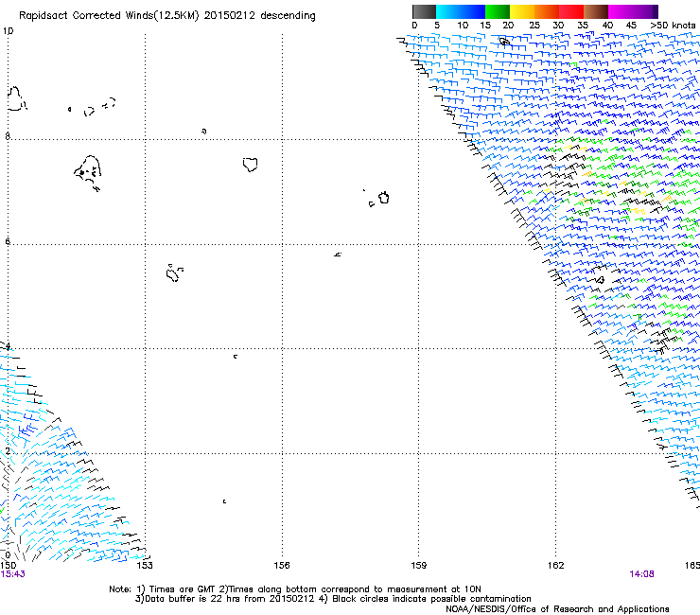The width and height of the screenshot is (700, 615).
Task: Click the latitude '4' axis label
Action: click(x=8, y=345)
